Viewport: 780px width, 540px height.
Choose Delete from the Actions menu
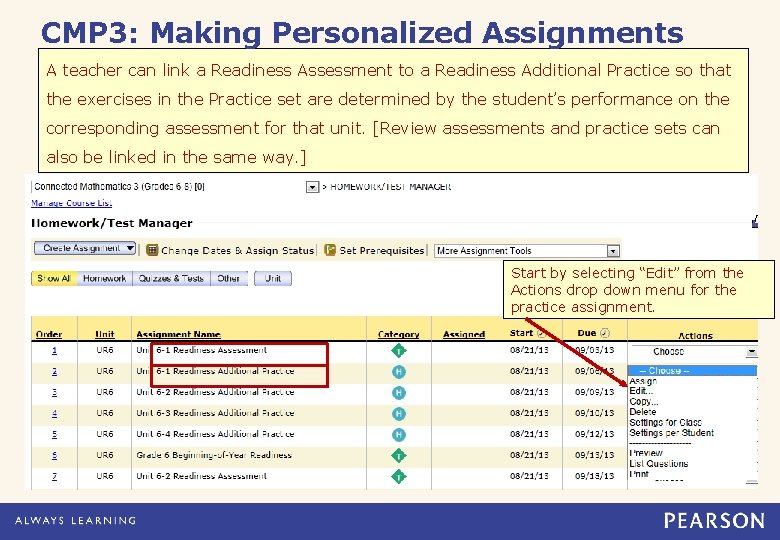[643, 412]
